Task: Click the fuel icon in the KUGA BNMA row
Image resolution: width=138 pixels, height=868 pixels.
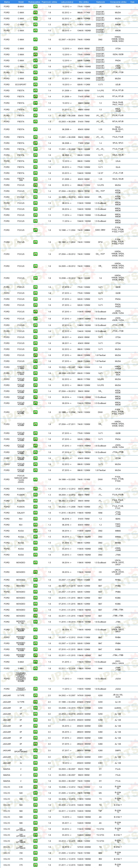Action: [35, 543]
